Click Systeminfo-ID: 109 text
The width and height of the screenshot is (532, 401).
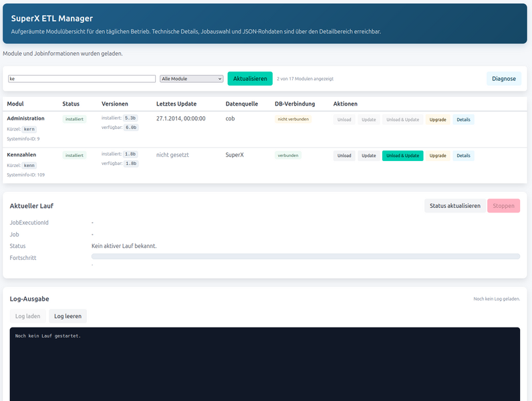pyautogui.click(x=26, y=174)
